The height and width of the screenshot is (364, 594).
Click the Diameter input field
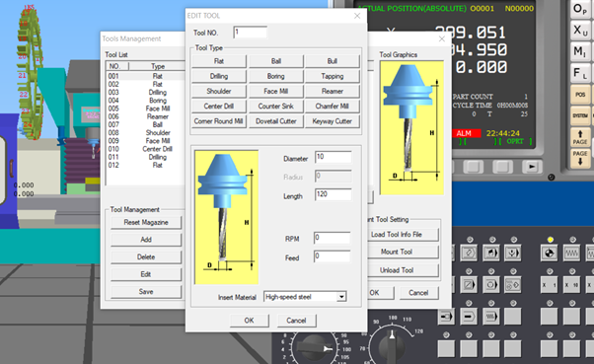click(333, 157)
